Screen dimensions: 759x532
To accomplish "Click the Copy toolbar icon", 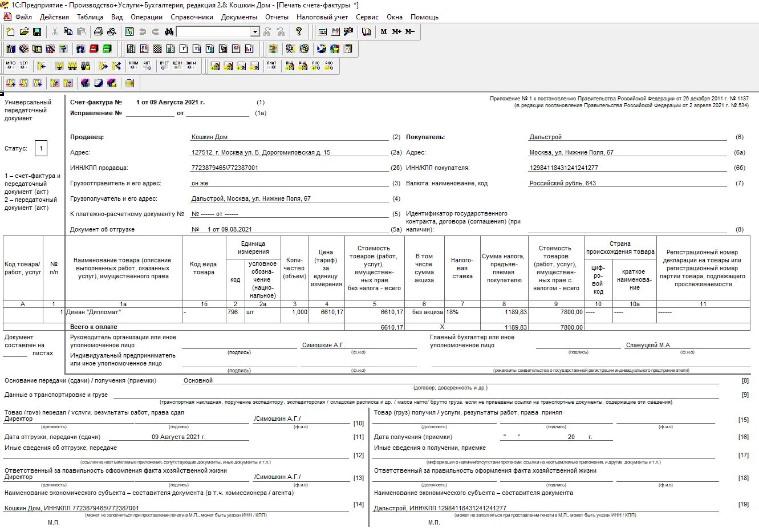I will click(x=68, y=32).
